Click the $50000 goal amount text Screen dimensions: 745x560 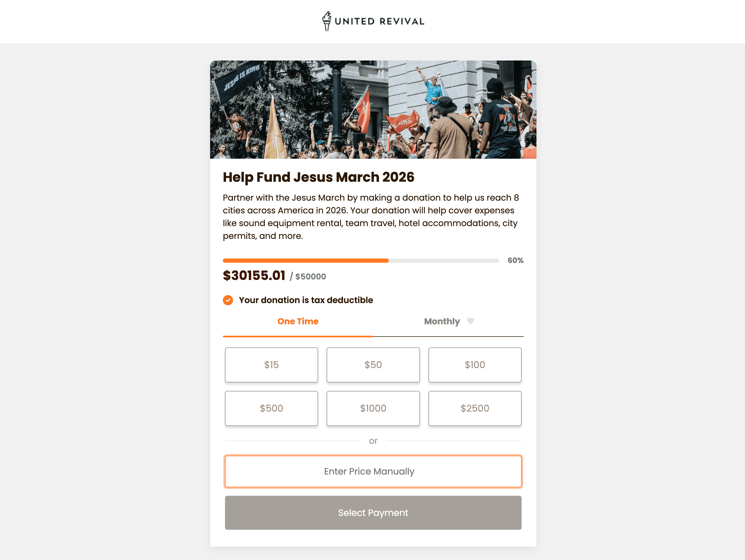tap(310, 276)
